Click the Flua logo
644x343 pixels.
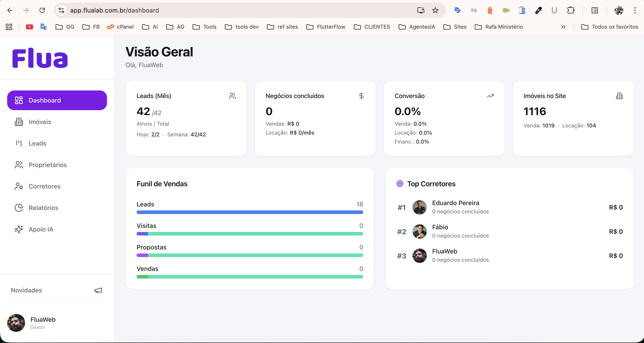pyautogui.click(x=40, y=58)
